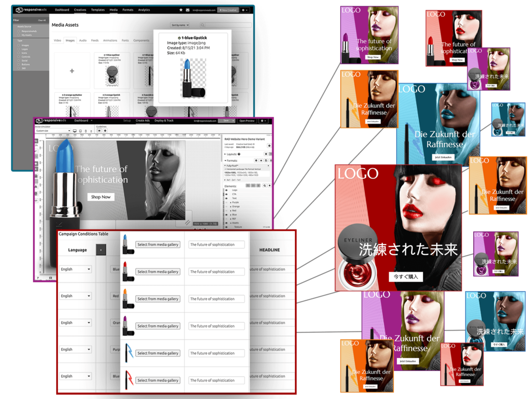The image size is (532, 399).
Task: Switch to the Deploy & Track tab
Action: [164, 120]
